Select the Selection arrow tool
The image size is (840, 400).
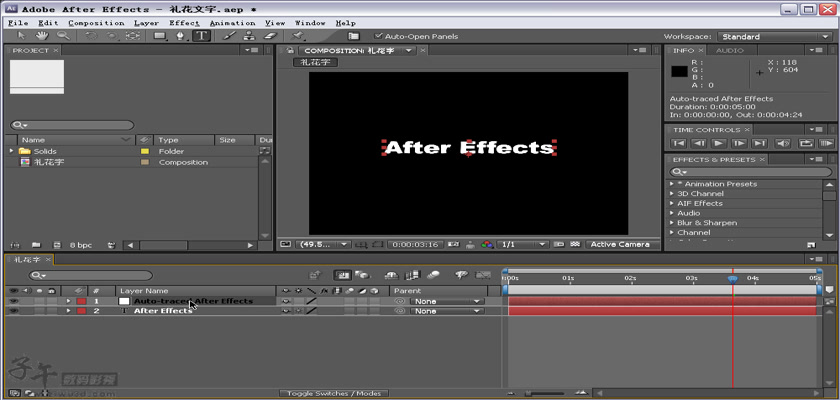pos(21,36)
